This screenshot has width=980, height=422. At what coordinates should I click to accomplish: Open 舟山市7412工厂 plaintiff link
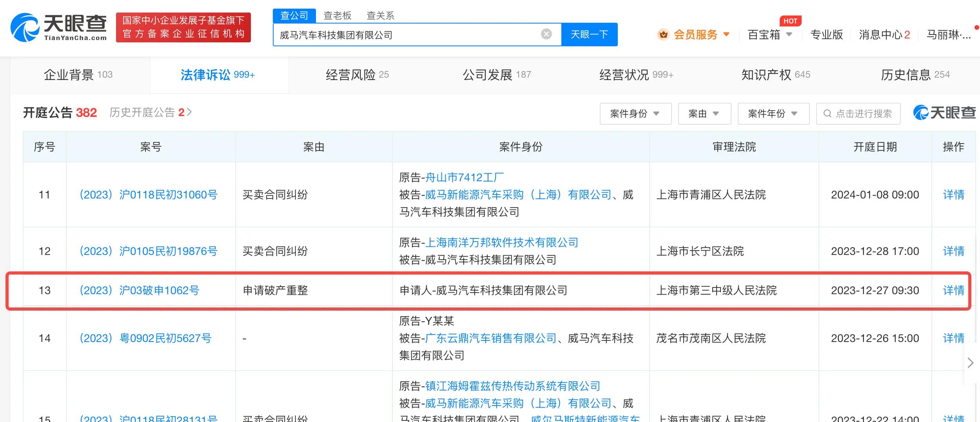(x=465, y=177)
